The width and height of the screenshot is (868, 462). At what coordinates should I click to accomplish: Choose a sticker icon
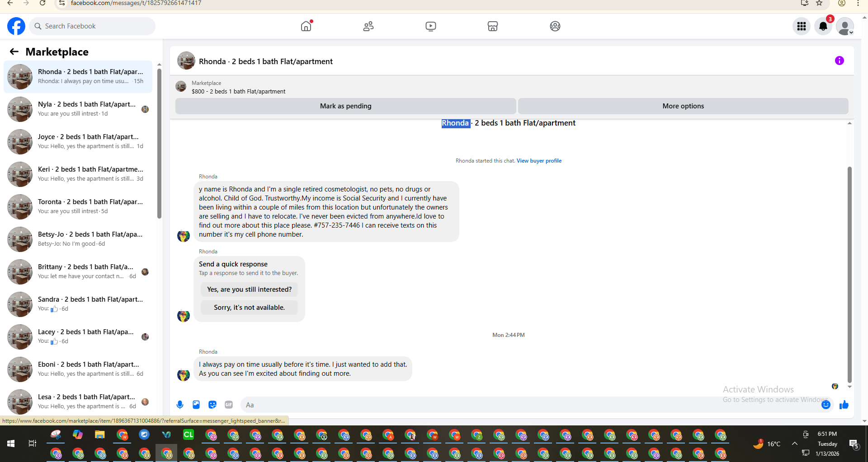point(212,405)
